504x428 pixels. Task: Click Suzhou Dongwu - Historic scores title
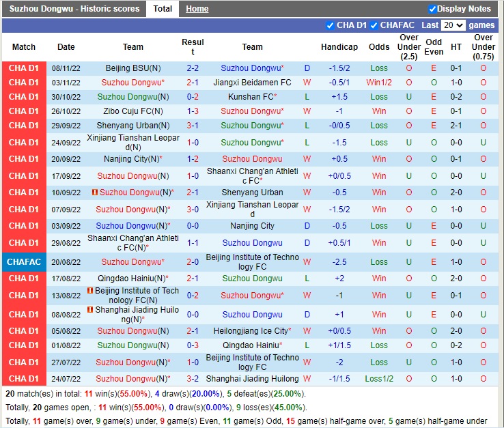[74, 9]
